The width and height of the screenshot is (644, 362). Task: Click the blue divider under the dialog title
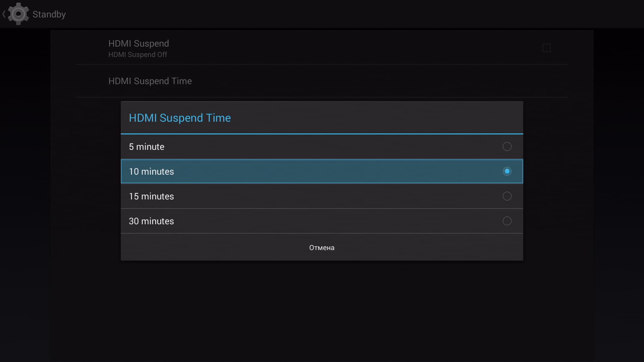click(322, 134)
